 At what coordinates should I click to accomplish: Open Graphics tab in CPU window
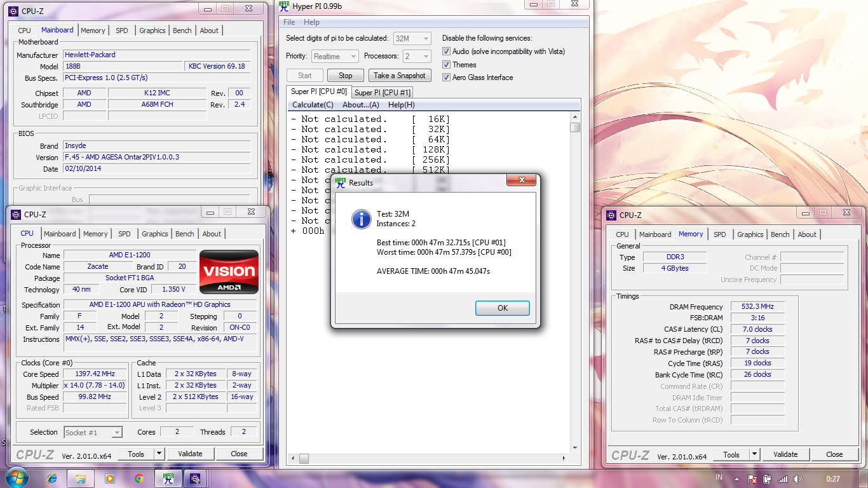point(154,234)
